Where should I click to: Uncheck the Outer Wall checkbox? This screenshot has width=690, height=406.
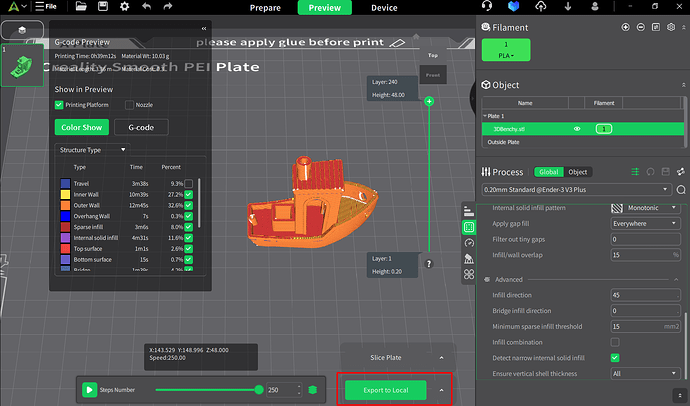(x=189, y=205)
